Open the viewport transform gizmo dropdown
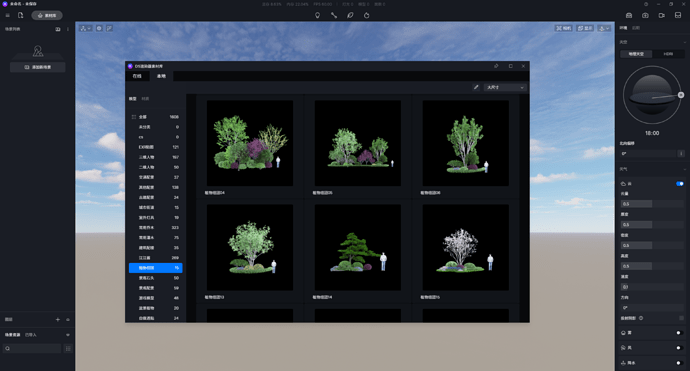The image size is (690, 371). click(85, 28)
